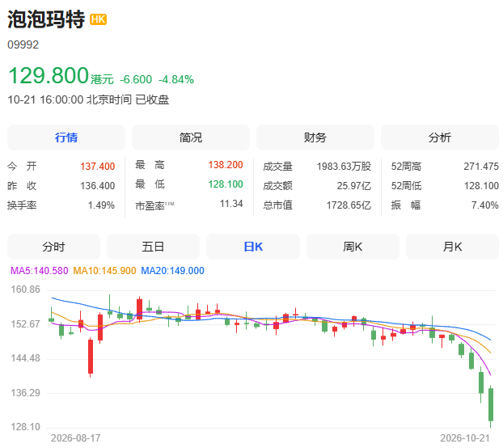Click the closing timestamp 10-21 16:00:00
This screenshot has width=503, height=448.
(45, 99)
